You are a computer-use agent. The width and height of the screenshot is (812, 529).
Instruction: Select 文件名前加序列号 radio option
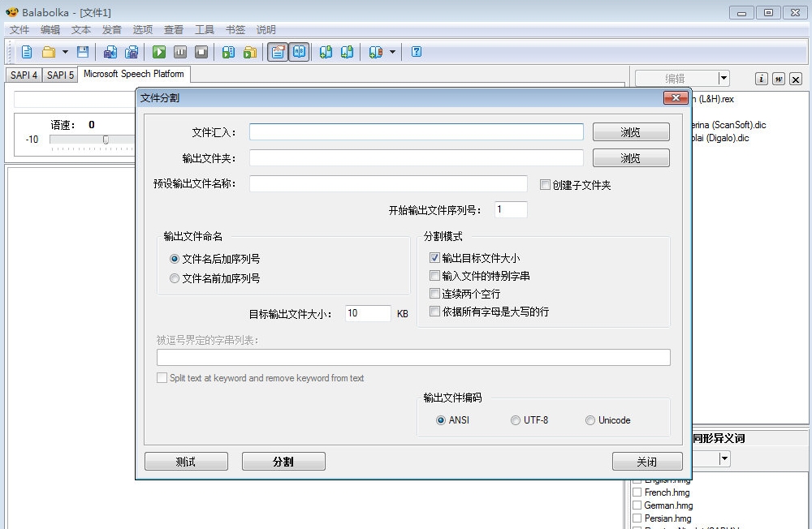point(175,278)
